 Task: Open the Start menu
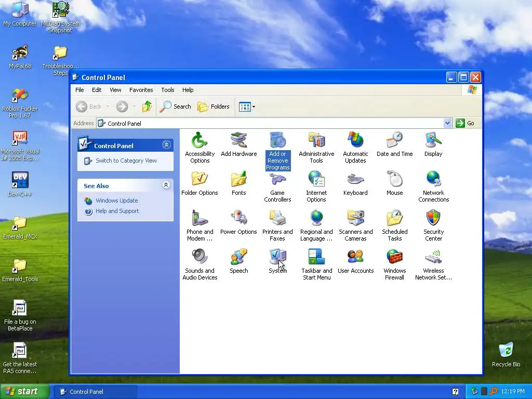(24, 392)
